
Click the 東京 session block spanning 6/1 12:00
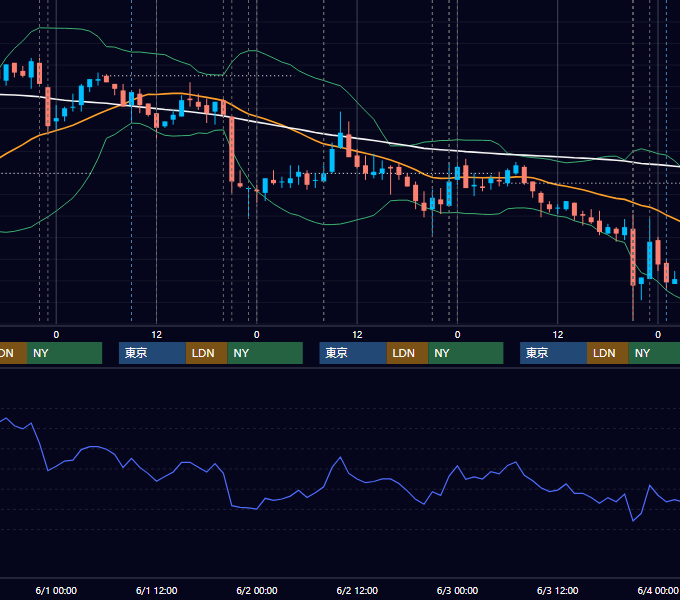pyautogui.click(x=152, y=353)
